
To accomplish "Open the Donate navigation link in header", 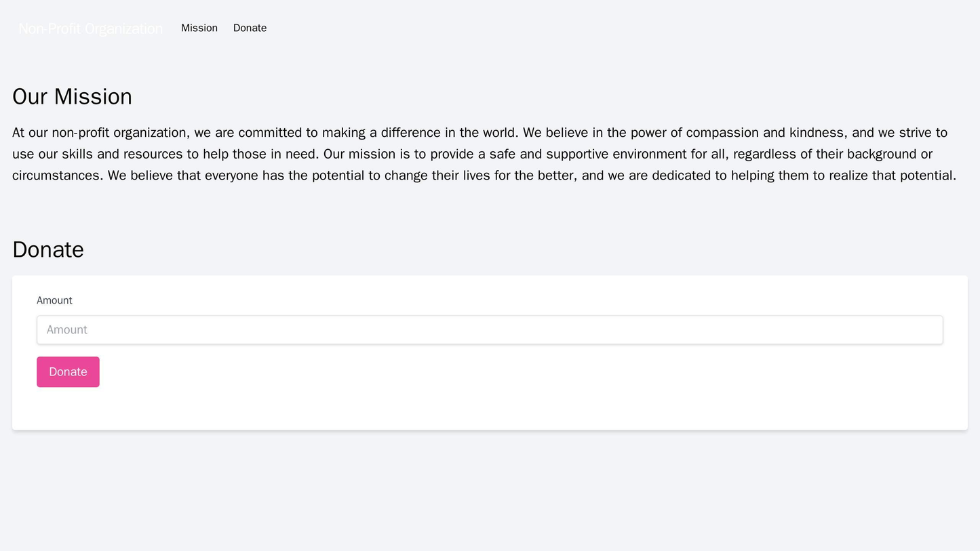I will coord(250,28).
